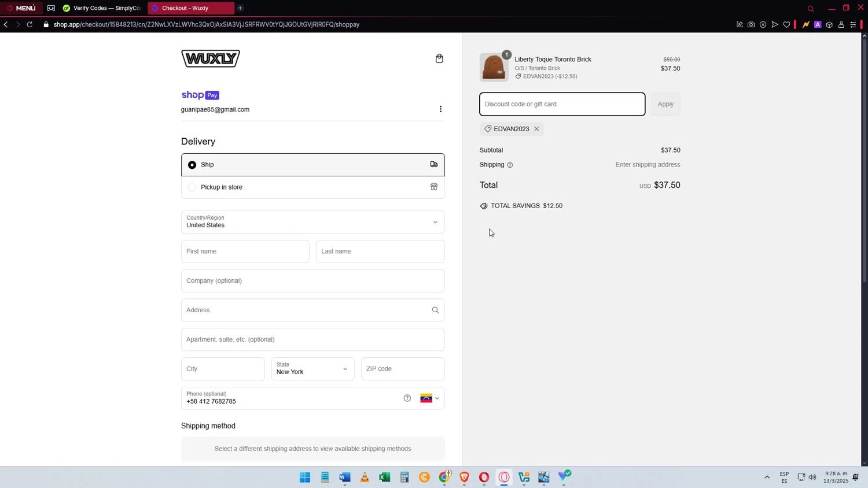Click the Calculator icon in taskbar
The height and width of the screenshot is (488, 868).
[404, 477]
